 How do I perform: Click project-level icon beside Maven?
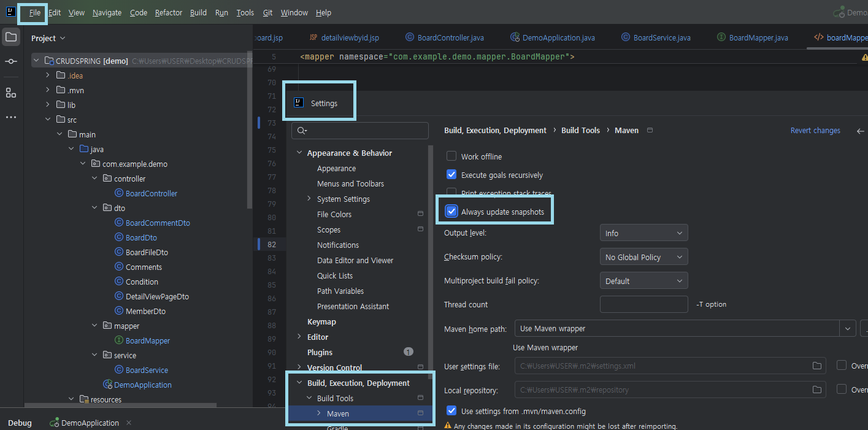(x=420, y=413)
